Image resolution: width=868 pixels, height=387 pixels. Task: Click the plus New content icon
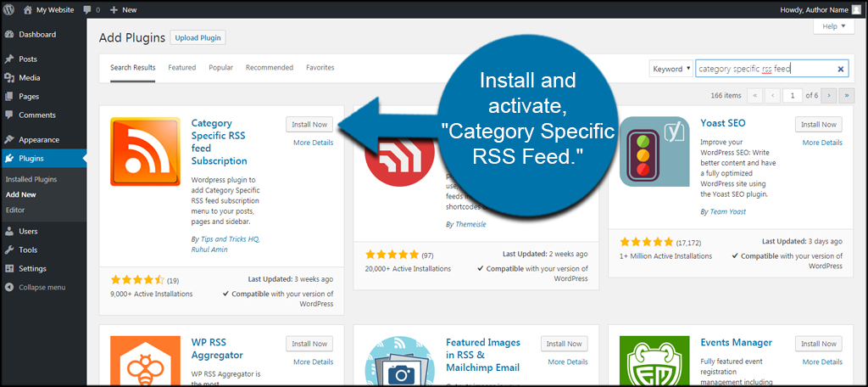[x=114, y=10]
